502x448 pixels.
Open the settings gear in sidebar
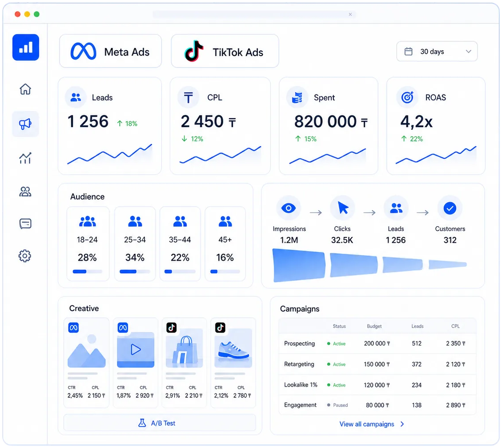(25, 256)
